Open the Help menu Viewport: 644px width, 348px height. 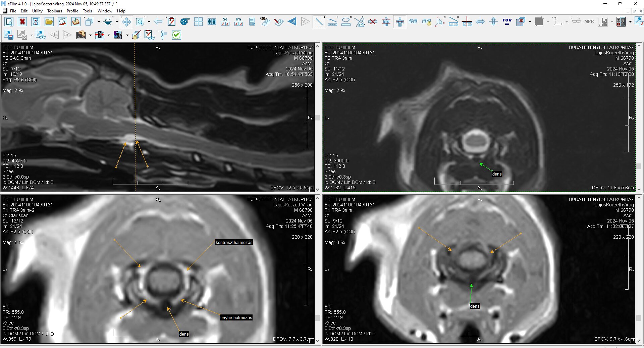pos(121,11)
